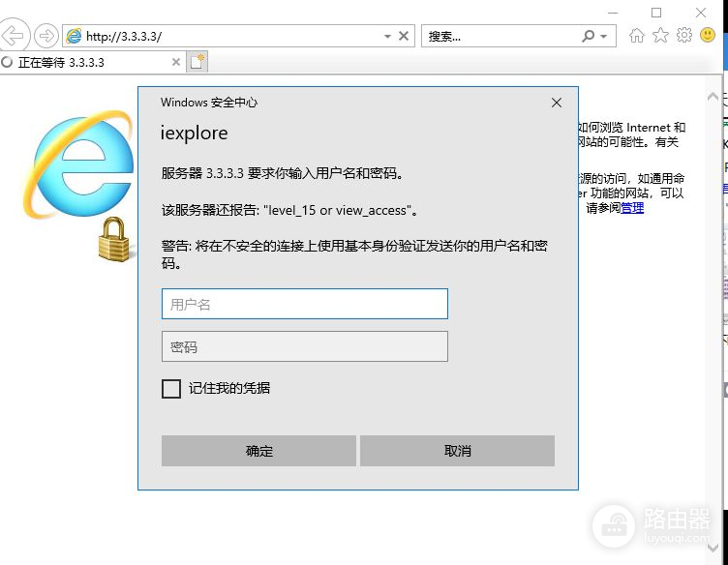This screenshot has width=728, height=565.
Task: Open the Tools gear icon
Action: coord(684,36)
